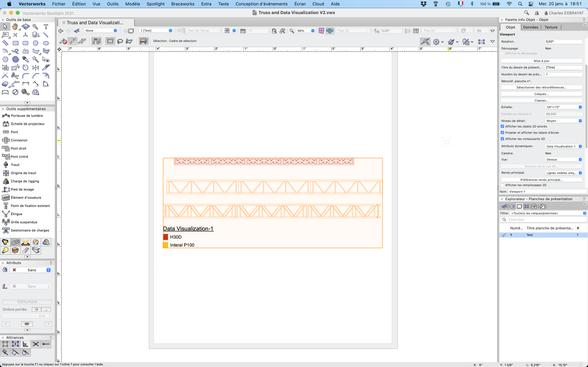Viewport: 588px width, 367px height.
Task: Click the H30D red legend swatch
Action: click(x=166, y=237)
